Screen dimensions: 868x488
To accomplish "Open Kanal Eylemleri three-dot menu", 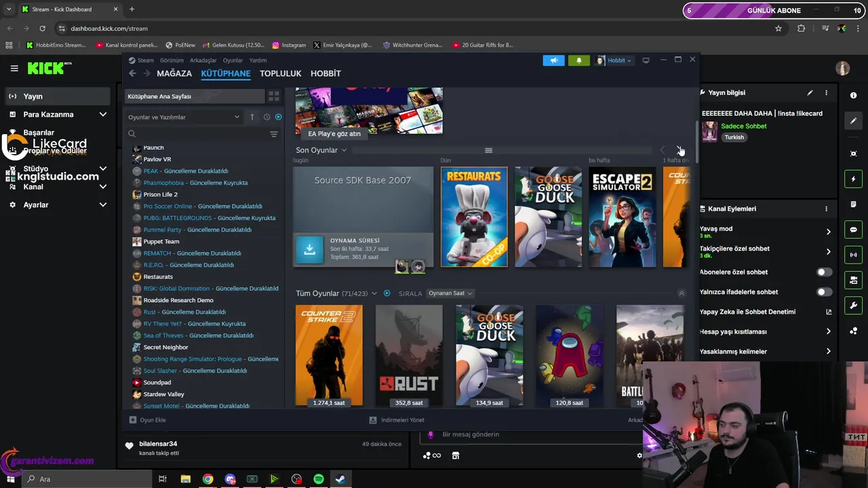I will point(826,209).
